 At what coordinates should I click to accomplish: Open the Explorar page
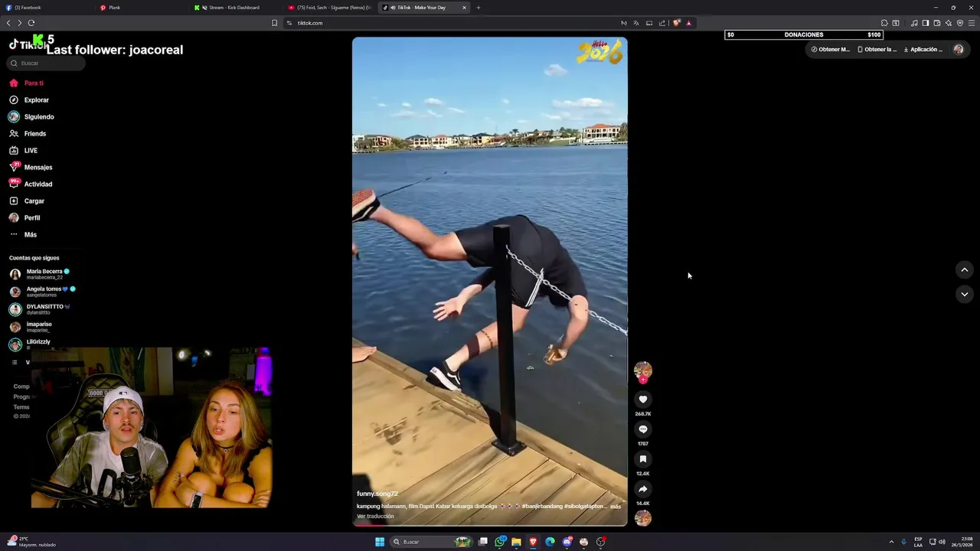(30, 99)
